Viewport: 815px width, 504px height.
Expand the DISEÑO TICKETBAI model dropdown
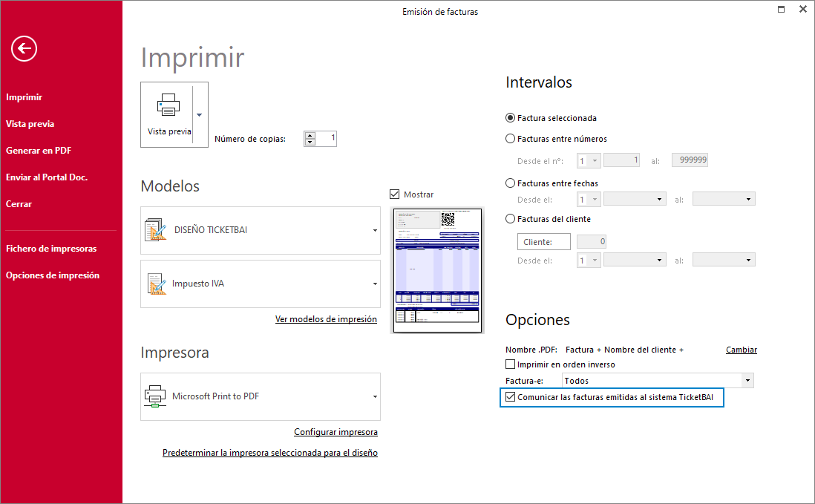pos(375,230)
